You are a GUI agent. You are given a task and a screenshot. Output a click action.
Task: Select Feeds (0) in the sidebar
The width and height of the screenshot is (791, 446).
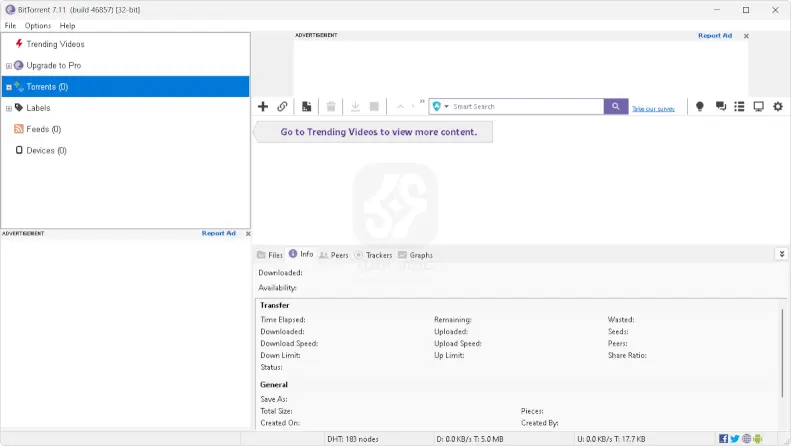coord(43,129)
